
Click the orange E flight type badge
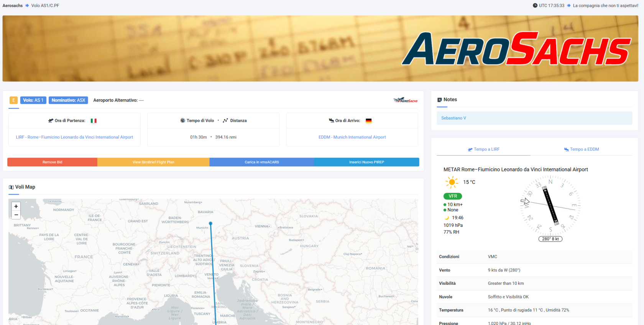click(x=13, y=100)
